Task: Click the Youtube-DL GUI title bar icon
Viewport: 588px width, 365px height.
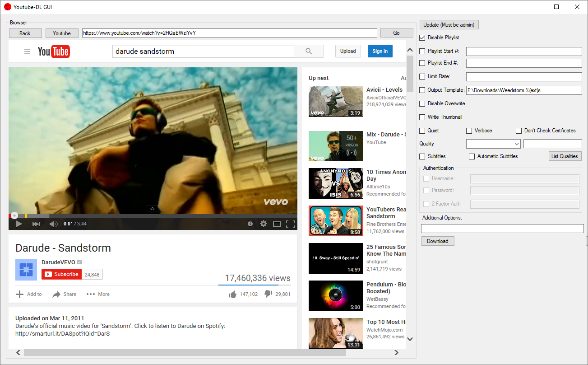Action: pyautogui.click(x=8, y=7)
